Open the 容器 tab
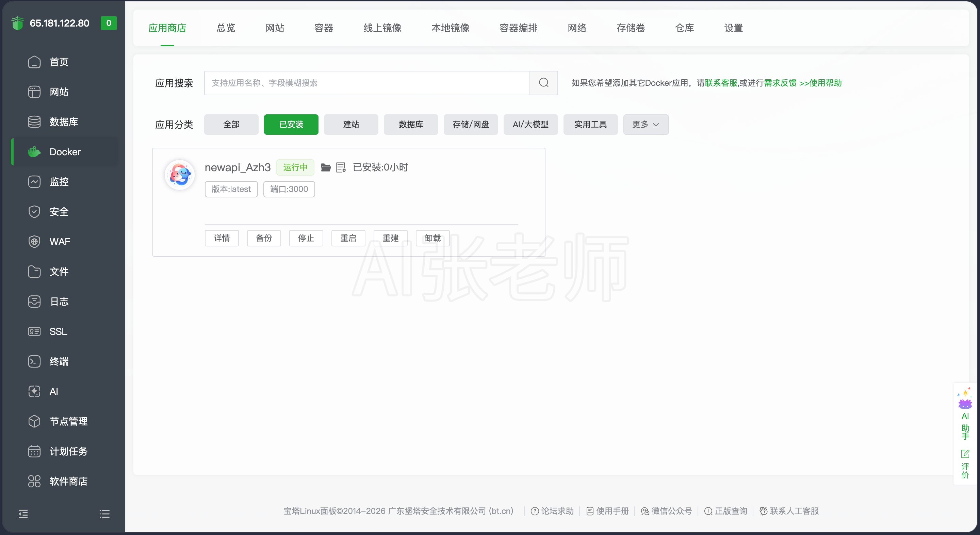980x535 pixels. coord(324,28)
